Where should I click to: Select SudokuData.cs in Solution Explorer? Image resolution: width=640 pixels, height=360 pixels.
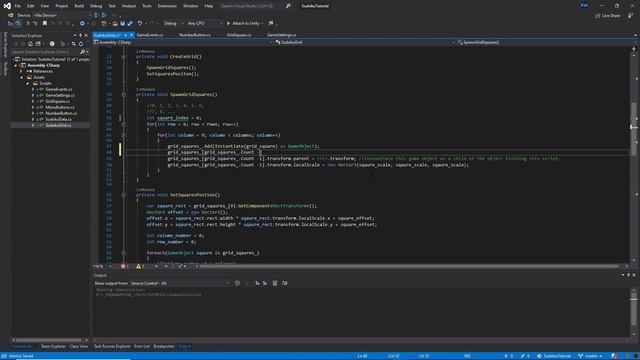59,119
